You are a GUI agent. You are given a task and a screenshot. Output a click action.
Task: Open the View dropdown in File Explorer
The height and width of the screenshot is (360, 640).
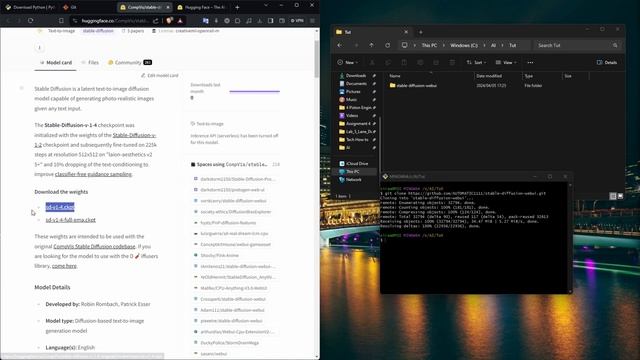[506, 62]
